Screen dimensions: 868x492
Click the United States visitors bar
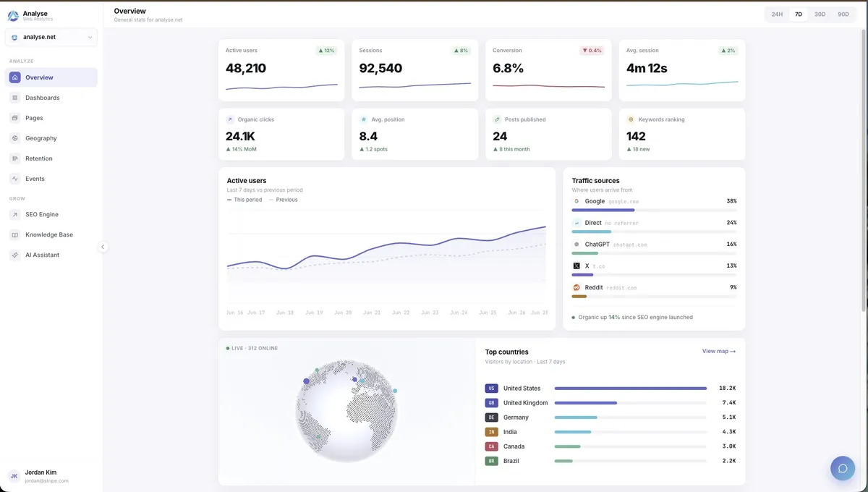pos(631,389)
